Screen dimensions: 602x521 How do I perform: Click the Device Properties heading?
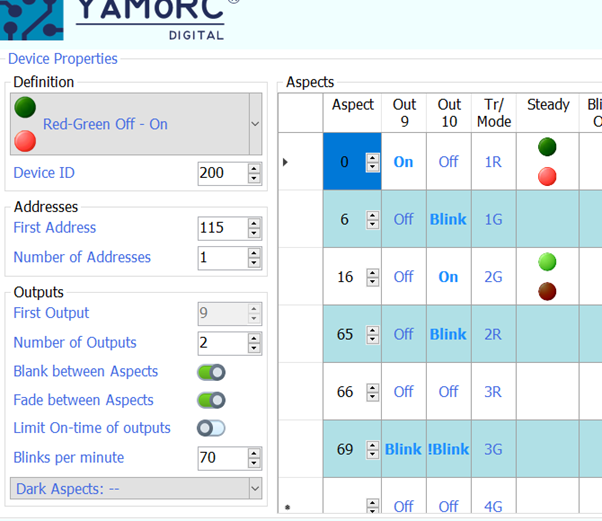63,59
